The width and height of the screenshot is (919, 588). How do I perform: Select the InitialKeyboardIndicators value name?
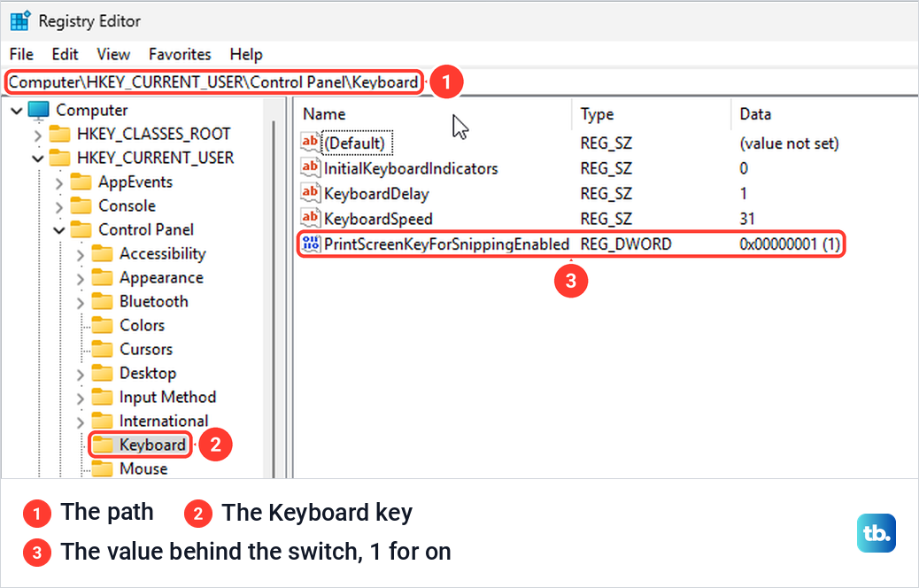(x=411, y=169)
